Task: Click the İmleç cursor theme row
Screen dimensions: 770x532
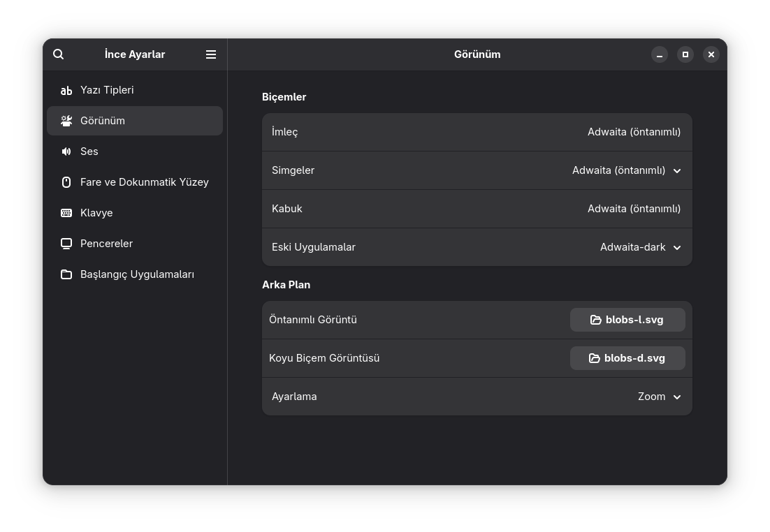Action: pos(477,132)
